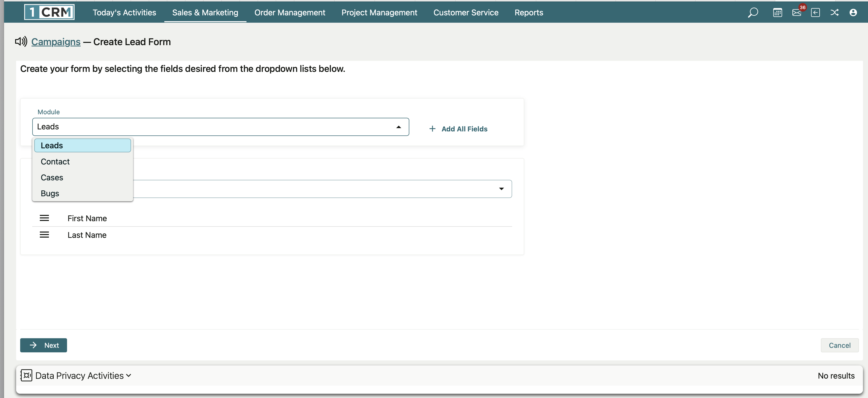Open the calendar icon in header
Image resolution: width=868 pixels, height=398 pixels.
tap(777, 13)
